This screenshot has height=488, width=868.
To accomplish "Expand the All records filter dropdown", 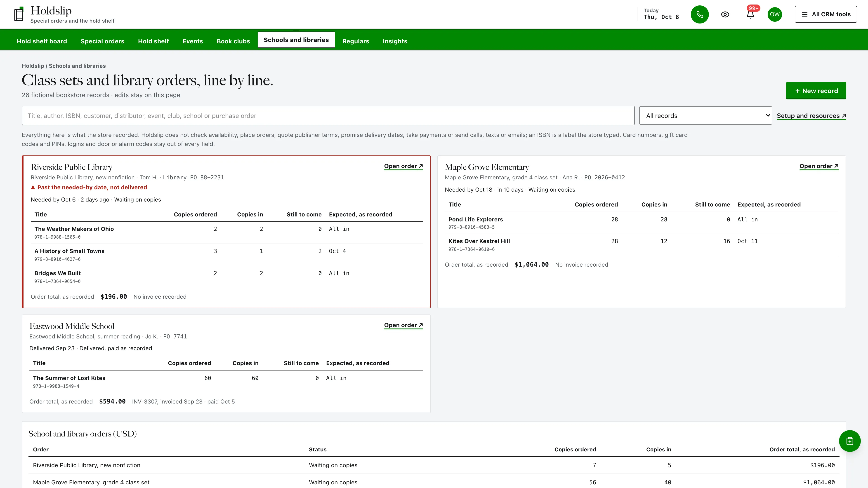I will click(x=705, y=115).
